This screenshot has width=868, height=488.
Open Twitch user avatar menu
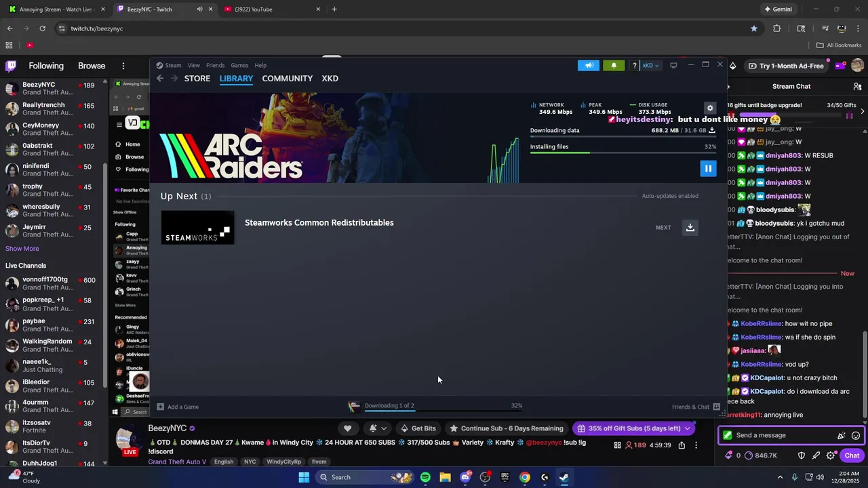coord(857,66)
